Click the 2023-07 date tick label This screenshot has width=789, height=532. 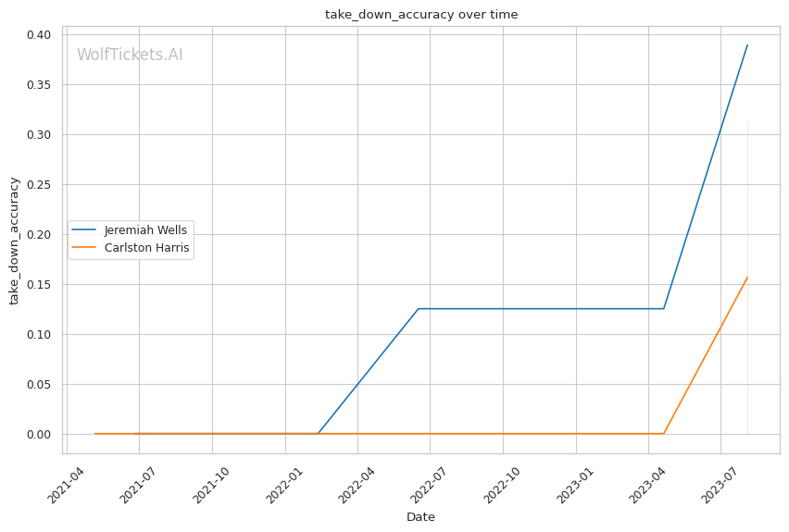click(720, 483)
